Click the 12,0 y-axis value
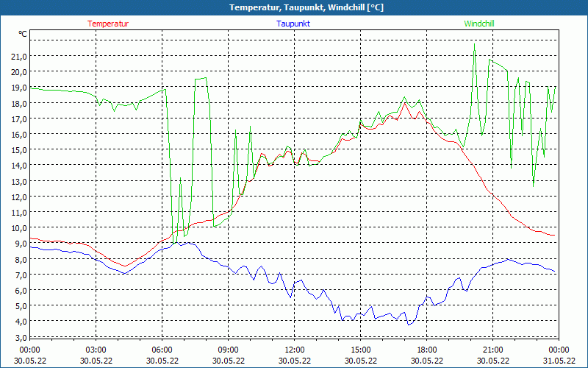The width and height of the screenshot is (588, 368). pos(19,197)
